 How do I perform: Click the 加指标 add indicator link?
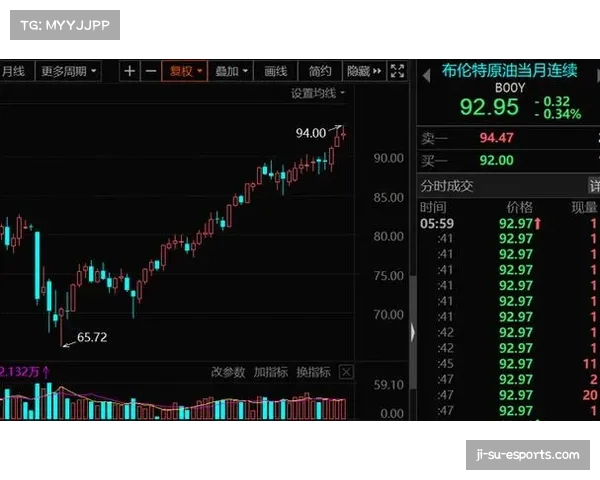pos(270,372)
